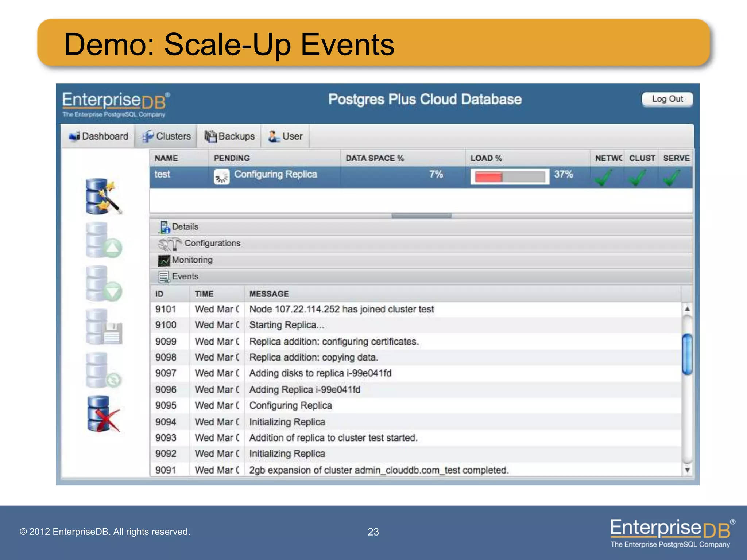Open the User tab
The height and width of the screenshot is (560, 747).
click(x=285, y=136)
